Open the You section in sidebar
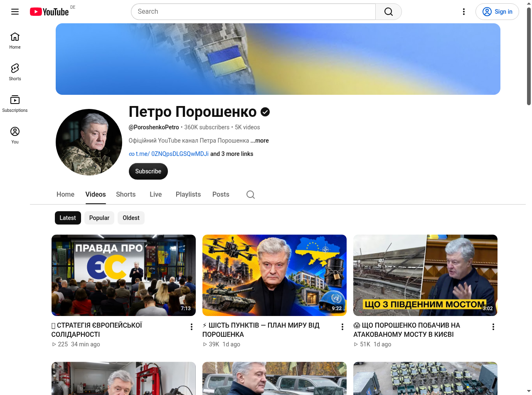Image resolution: width=532 pixels, height=395 pixels. (15, 135)
